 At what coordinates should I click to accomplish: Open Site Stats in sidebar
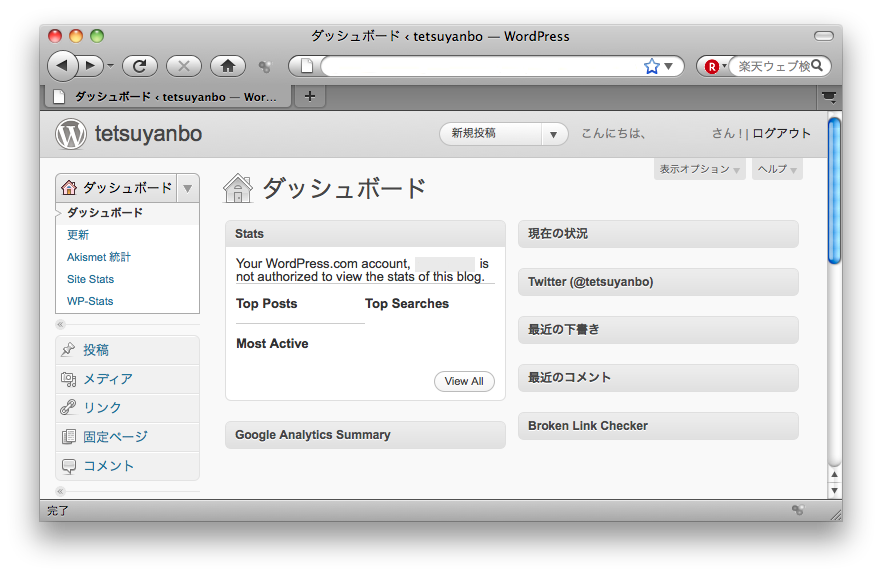pos(90,279)
